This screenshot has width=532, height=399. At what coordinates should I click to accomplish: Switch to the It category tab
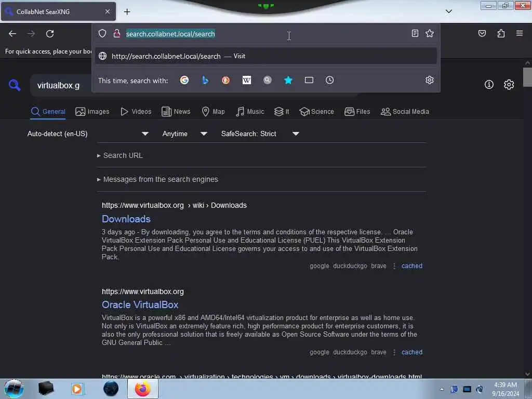pyautogui.click(x=282, y=112)
